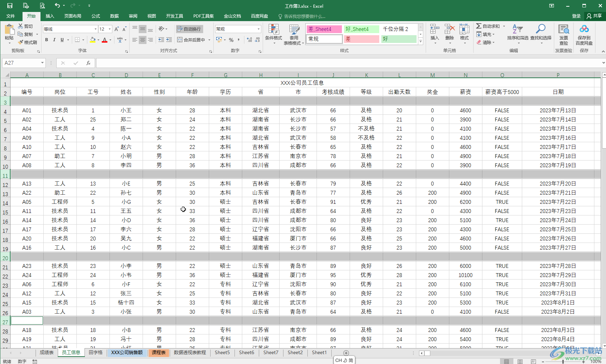
Task: Open the font size dropdown
Action: click(110, 29)
